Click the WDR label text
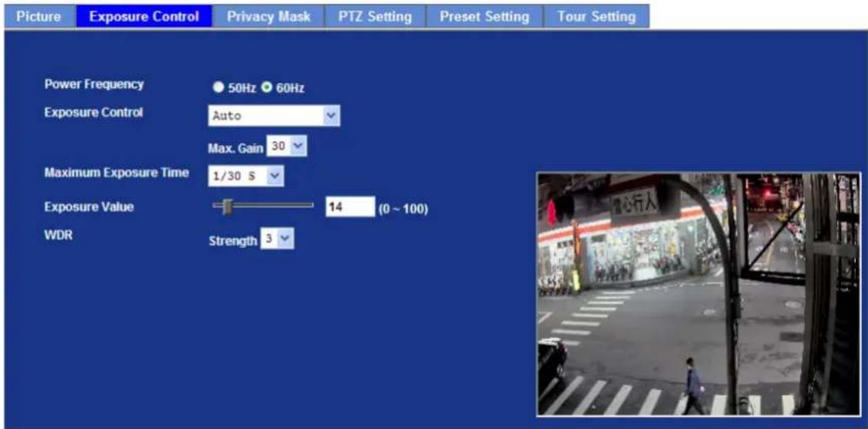This screenshot has width=868, height=429. click(59, 235)
